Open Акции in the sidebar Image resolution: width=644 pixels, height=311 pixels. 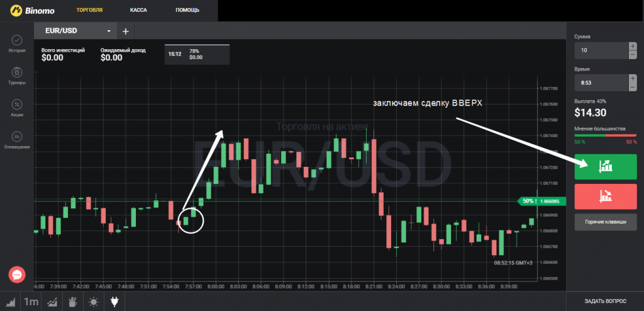click(x=17, y=108)
